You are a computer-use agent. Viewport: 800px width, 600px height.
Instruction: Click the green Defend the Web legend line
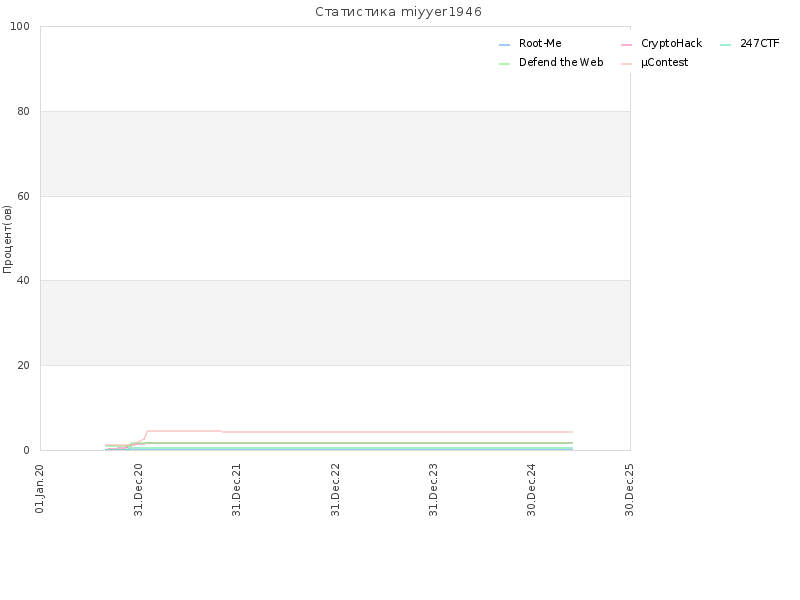504,64
